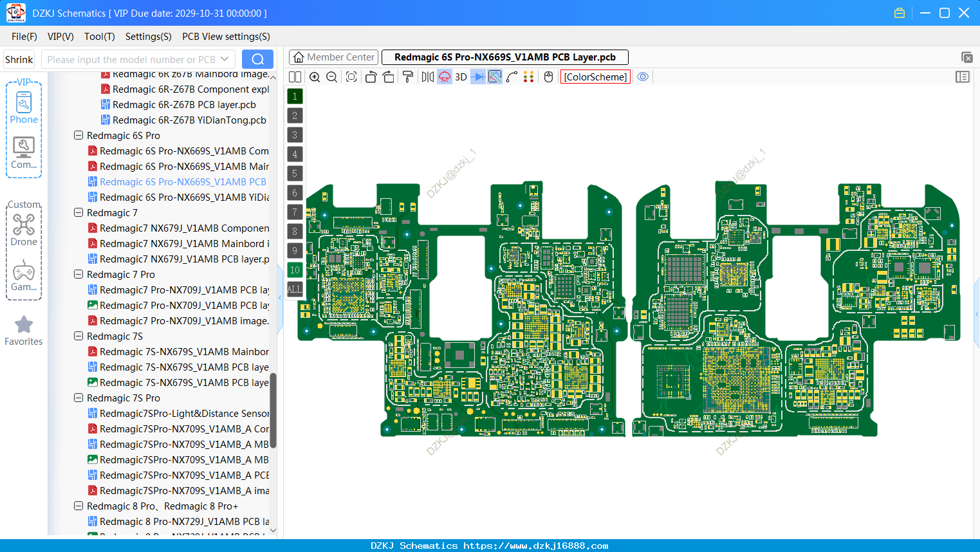Click the mouse settings icon
This screenshot has width=980, height=552.
tap(548, 77)
